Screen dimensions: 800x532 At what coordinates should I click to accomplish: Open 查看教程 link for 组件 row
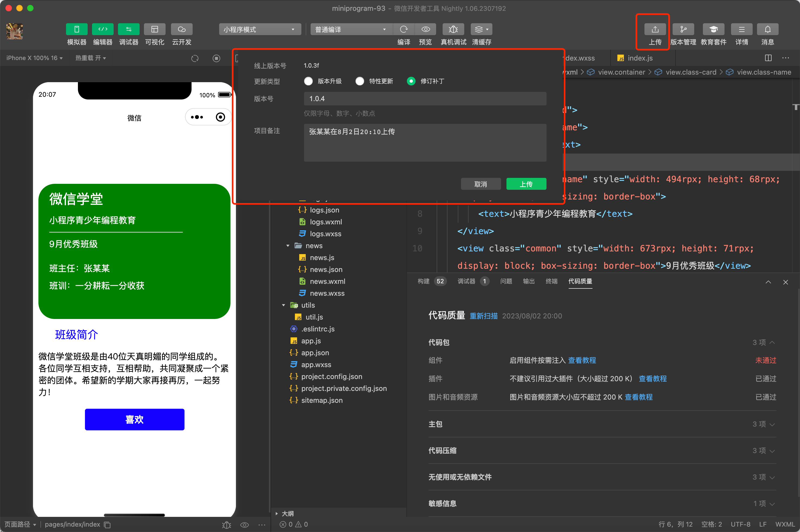click(x=582, y=360)
